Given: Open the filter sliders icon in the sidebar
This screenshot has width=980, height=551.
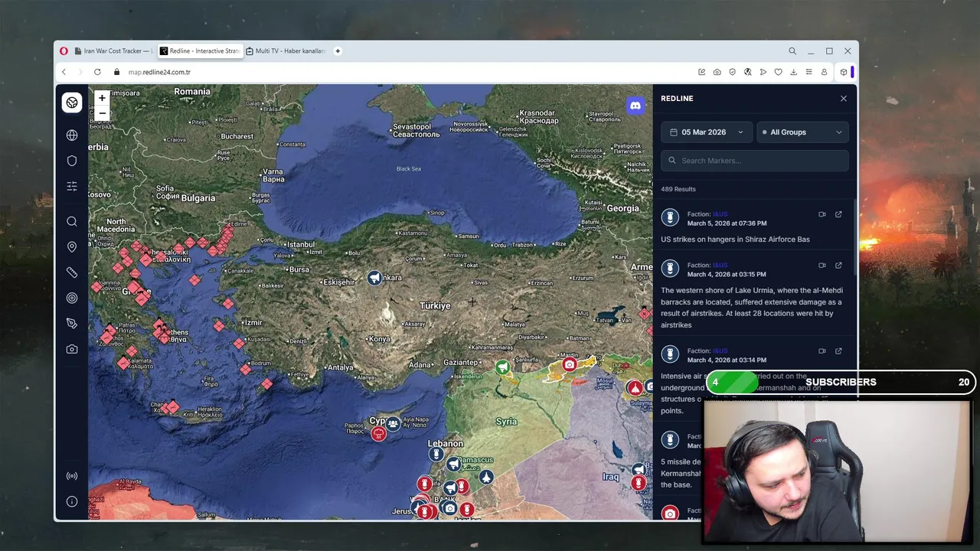Looking at the screenshot, I should pos(72,186).
